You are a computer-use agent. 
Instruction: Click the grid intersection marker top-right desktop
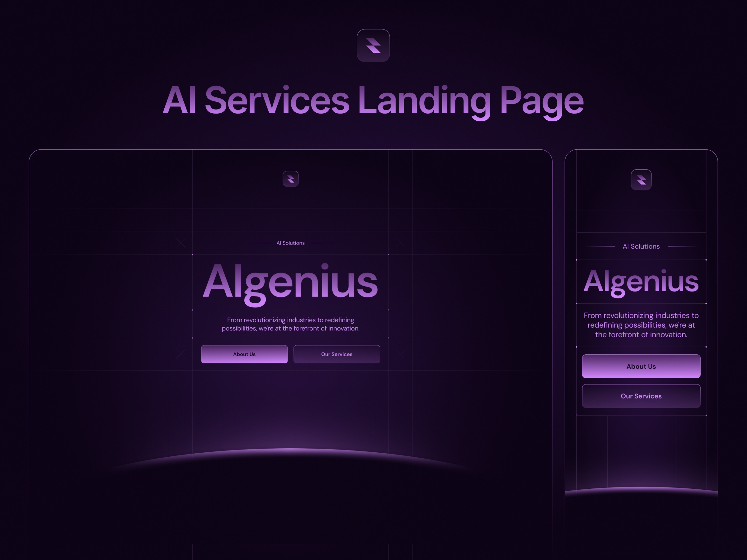pyautogui.click(x=401, y=242)
